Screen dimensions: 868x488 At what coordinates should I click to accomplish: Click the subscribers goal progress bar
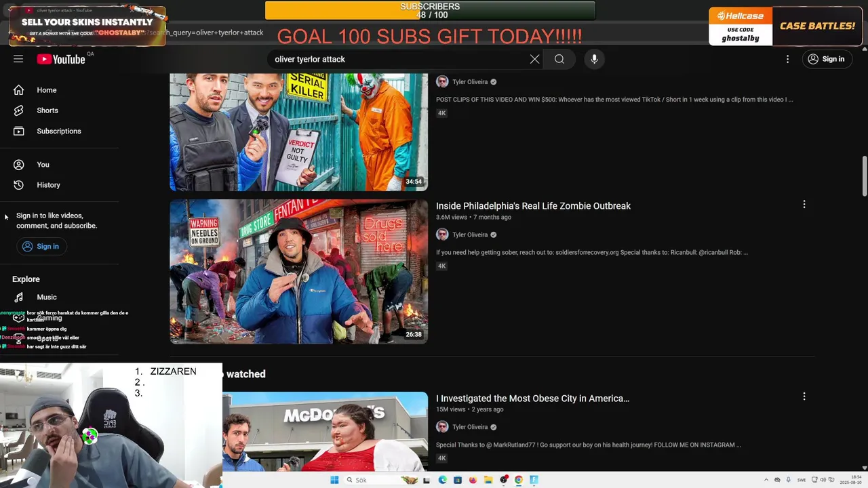[x=430, y=11]
